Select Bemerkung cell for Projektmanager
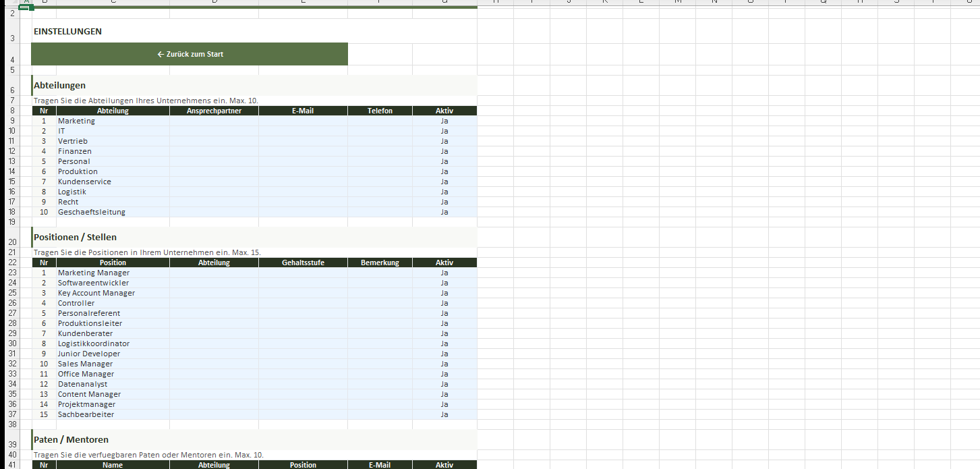The image size is (980, 469). pos(380,404)
